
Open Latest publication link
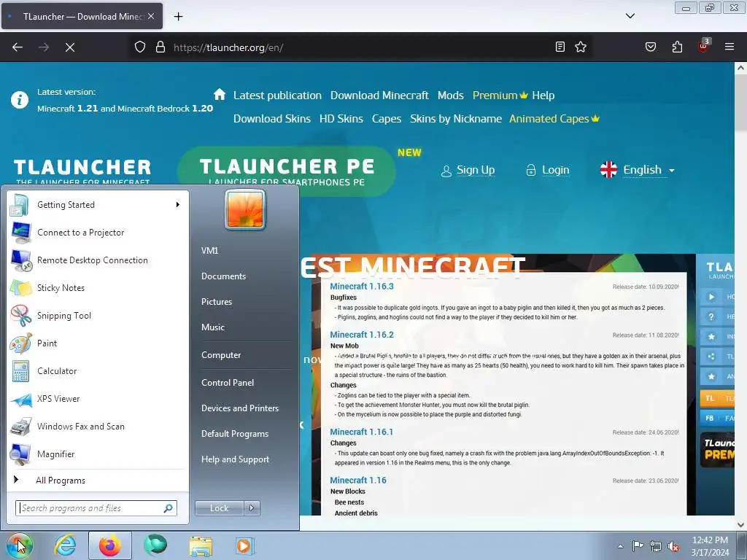coord(277,96)
